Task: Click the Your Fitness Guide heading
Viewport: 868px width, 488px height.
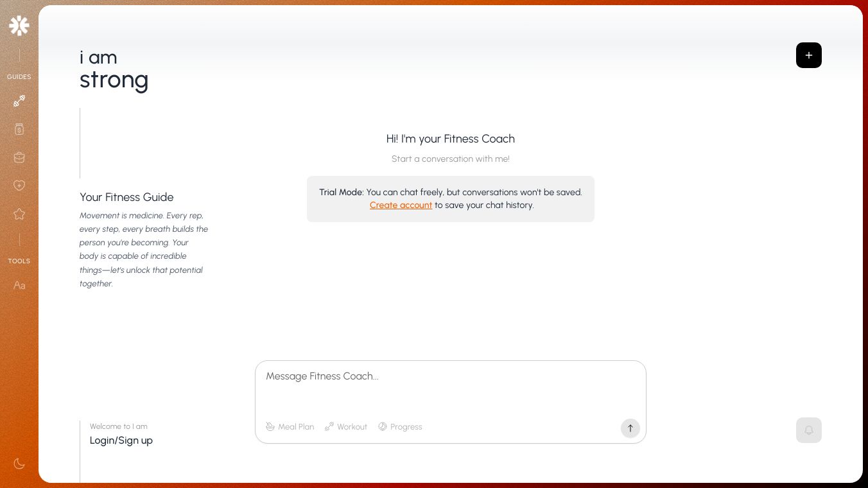Action: 126,197
